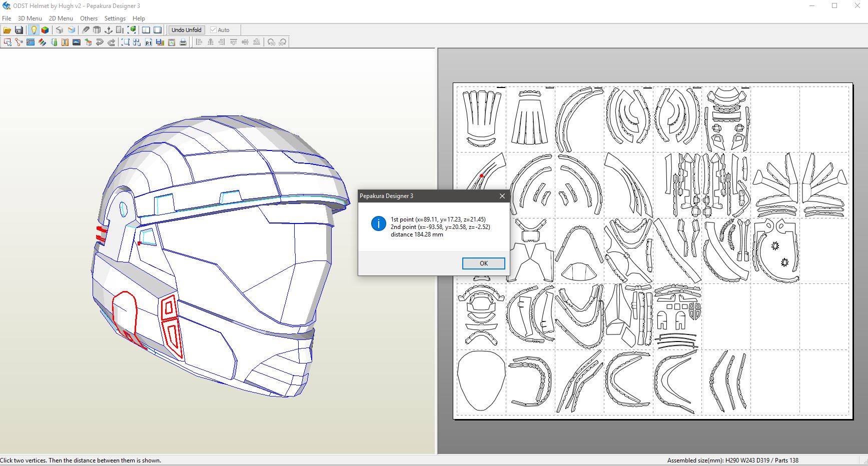Open the 3D Menu

coord(30,18)
